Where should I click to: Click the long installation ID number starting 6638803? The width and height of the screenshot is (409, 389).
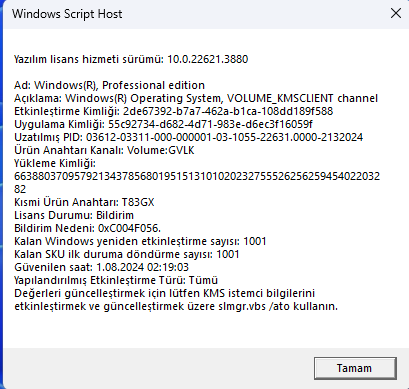[197, 183]
